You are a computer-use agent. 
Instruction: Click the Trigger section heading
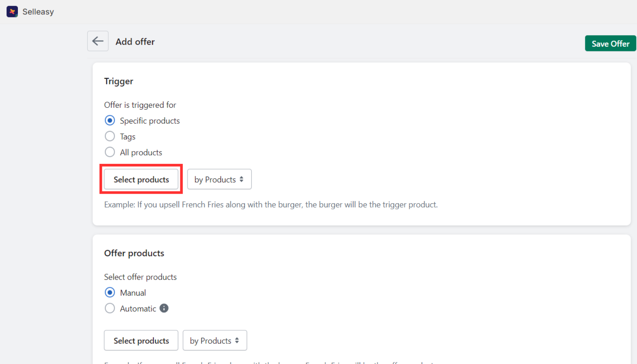(118, 81)
